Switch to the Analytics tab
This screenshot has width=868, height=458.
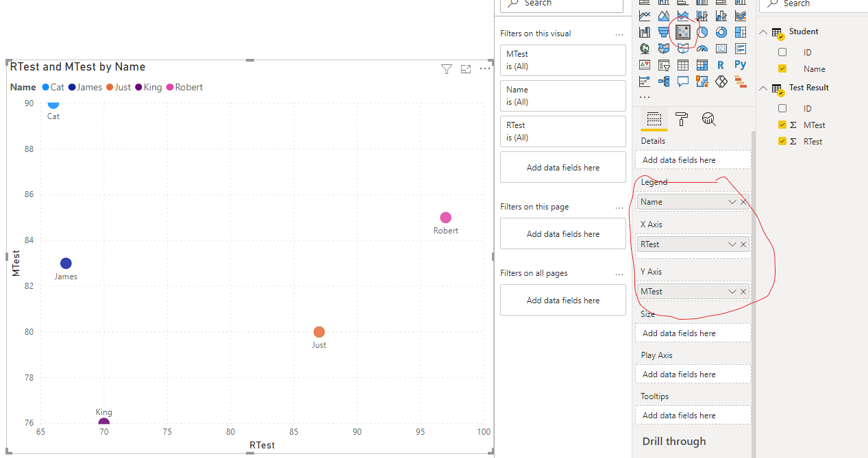tap(709, 120)
